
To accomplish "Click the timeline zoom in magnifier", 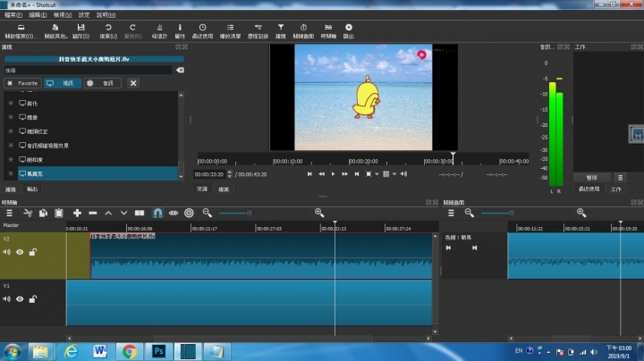I will point(319,213).
